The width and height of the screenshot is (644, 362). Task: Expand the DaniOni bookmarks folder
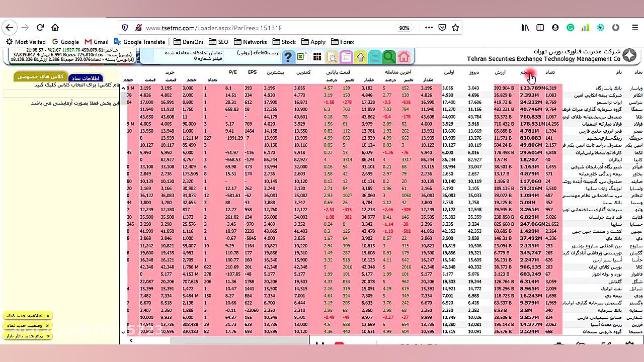coord(188,42)
